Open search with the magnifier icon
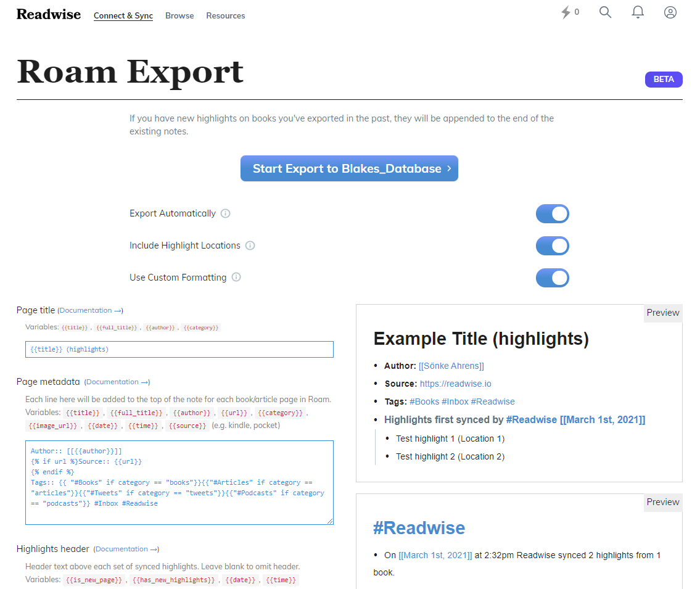This screenshot has width=700, height=589. (x=605, y=12)
